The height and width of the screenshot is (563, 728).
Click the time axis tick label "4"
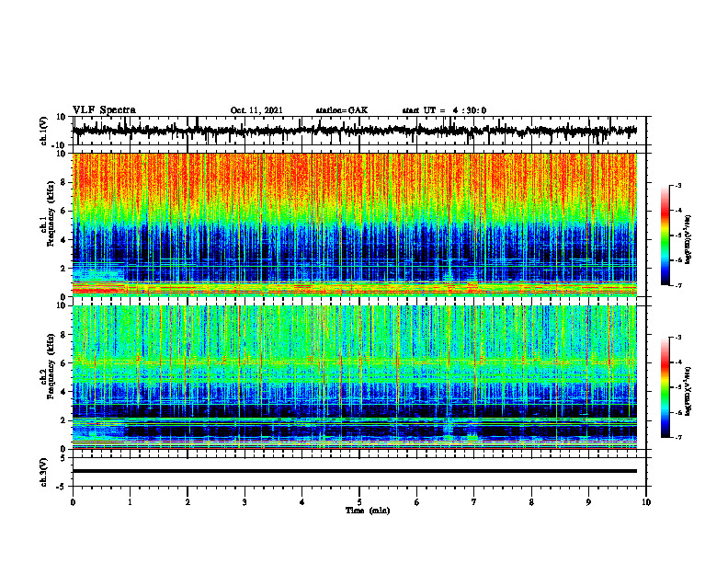[x=302, y=502]
